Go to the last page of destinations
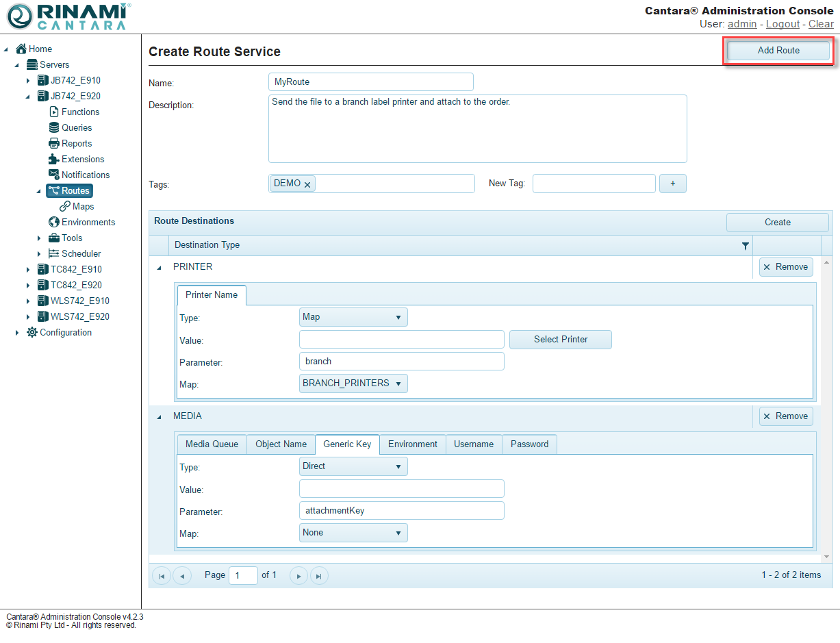Image resolution: width=840 pixels, height=643 pixels. (x=318, y=576)
